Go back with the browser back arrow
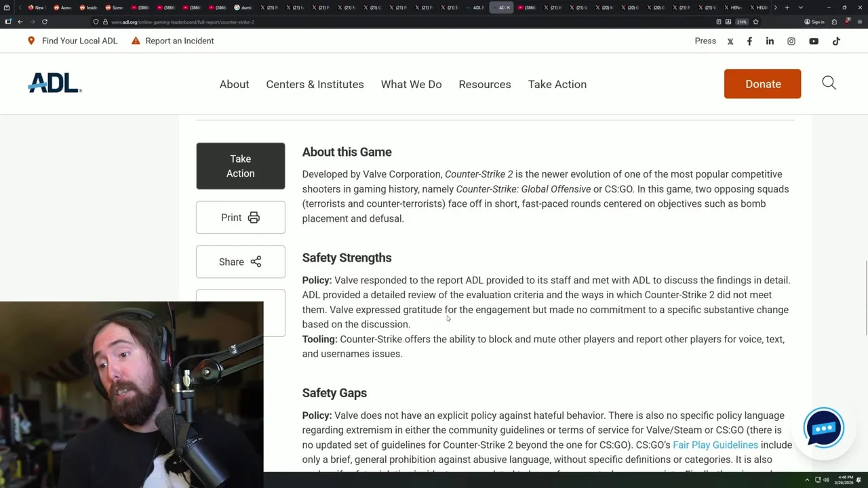Viewport: 868px width, 488px height. (20, 22)
